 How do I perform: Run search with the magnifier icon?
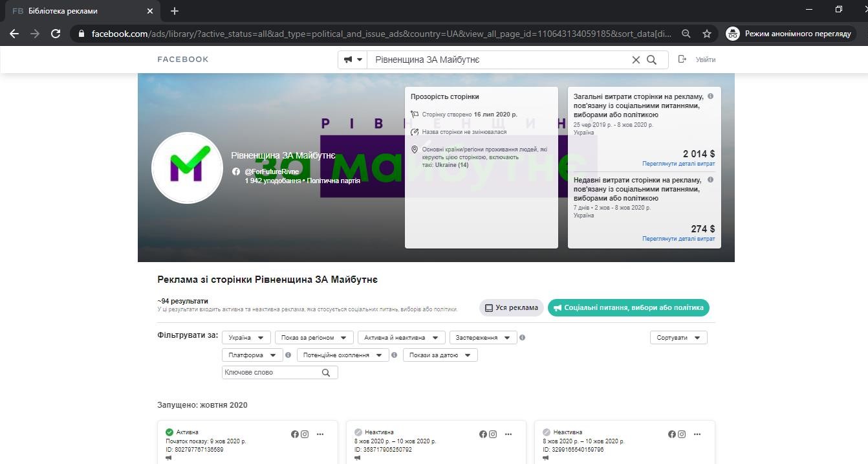point(651,60)
